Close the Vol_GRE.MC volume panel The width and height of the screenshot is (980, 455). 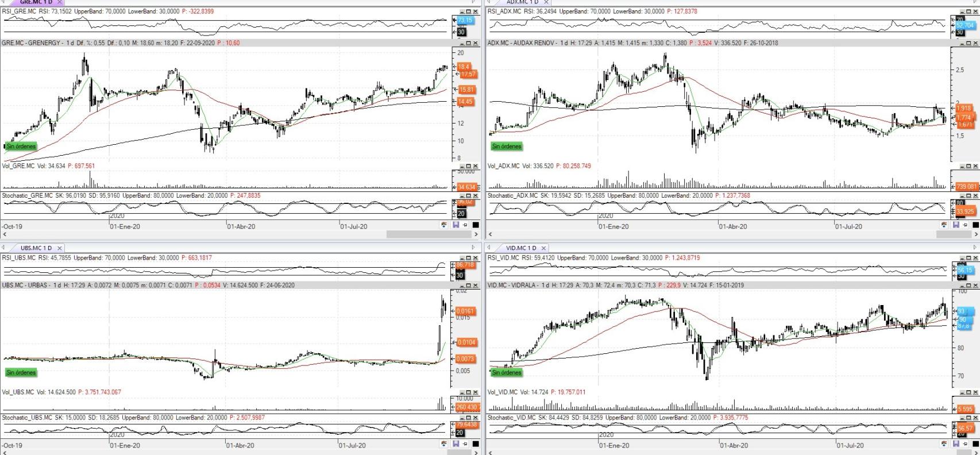tap(475, 166)
